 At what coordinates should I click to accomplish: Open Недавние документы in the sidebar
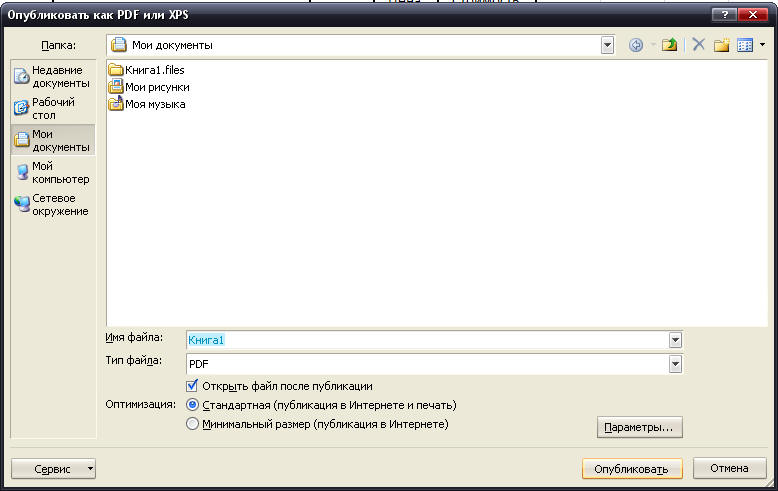pos(52,76)
